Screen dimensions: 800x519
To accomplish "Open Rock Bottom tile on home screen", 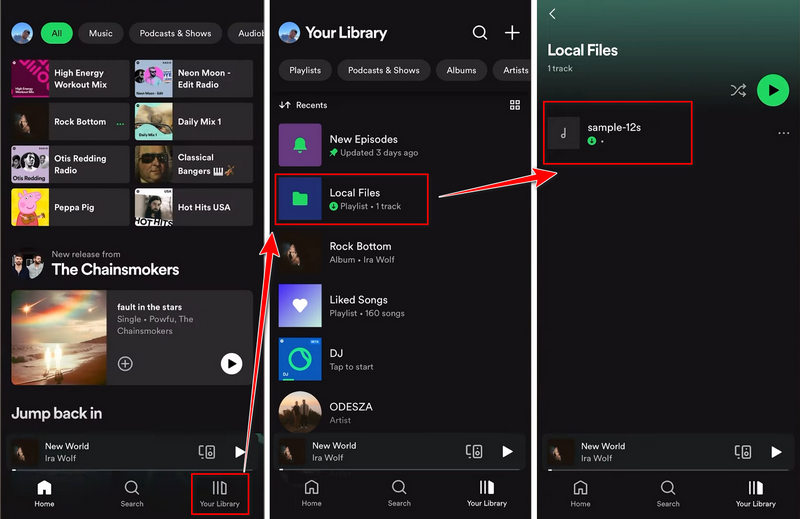I will 70,121.
